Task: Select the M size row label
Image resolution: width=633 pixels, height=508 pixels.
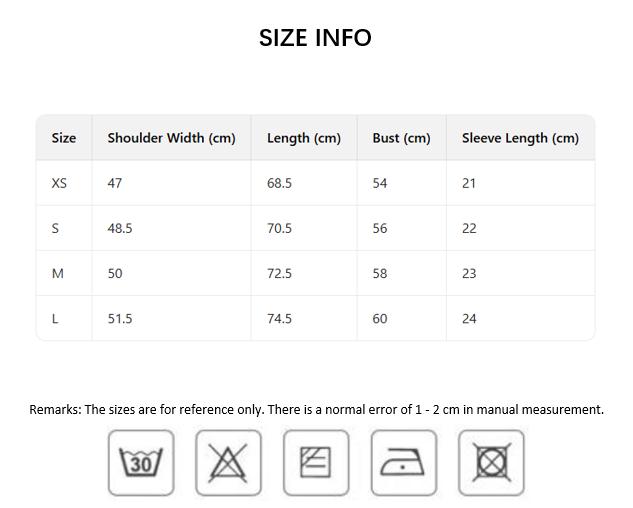Action: point(57,273)
